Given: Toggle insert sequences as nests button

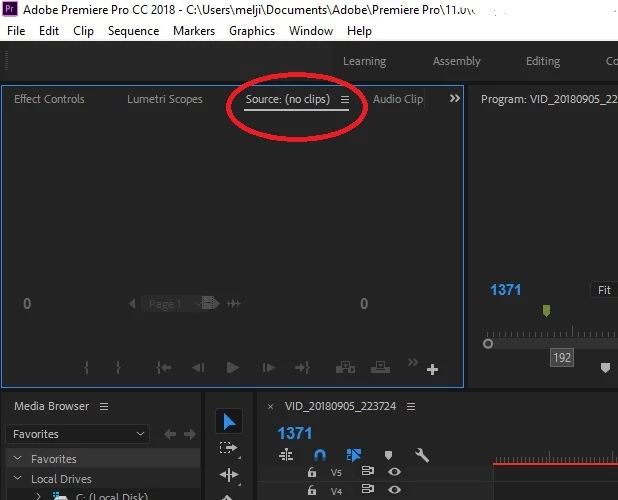Looking at the screenshot, I should point(286,455).
